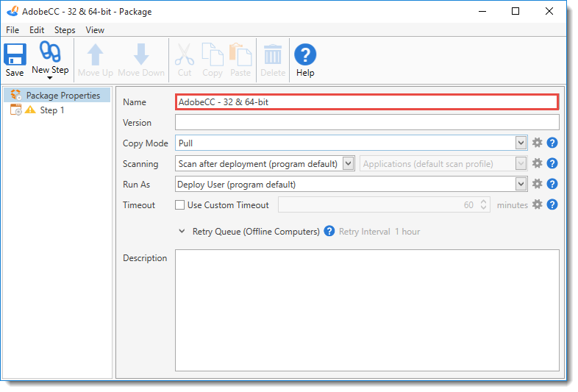The height and width of the screenshot is (392, 578).
Task: Open the Steps menu
Action: point(65,30)
